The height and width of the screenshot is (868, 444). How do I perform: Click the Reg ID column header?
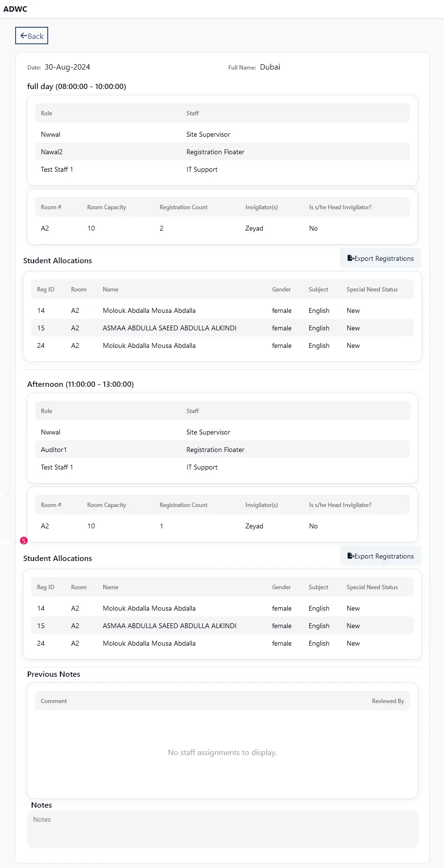pyautogui.click(x=46, y=289)
